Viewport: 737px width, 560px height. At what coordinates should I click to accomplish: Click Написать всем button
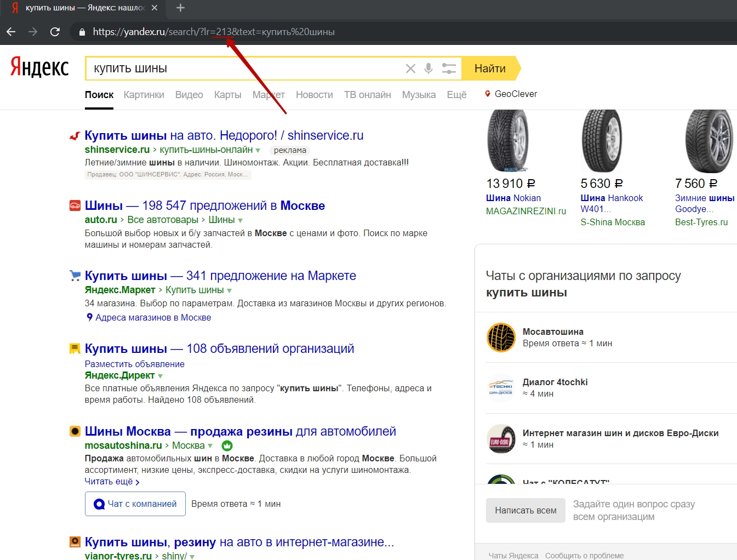click(525, 511)
